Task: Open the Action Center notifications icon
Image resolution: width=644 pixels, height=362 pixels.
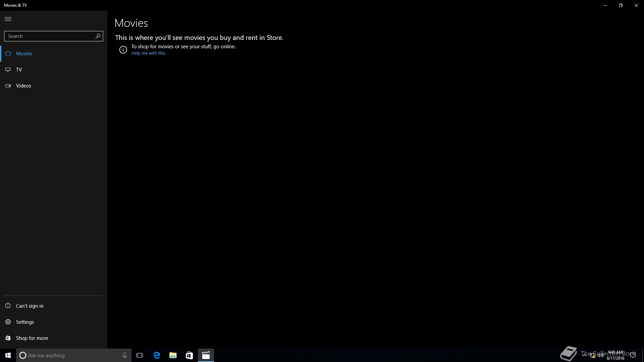Action: click(x=633, y=355)
